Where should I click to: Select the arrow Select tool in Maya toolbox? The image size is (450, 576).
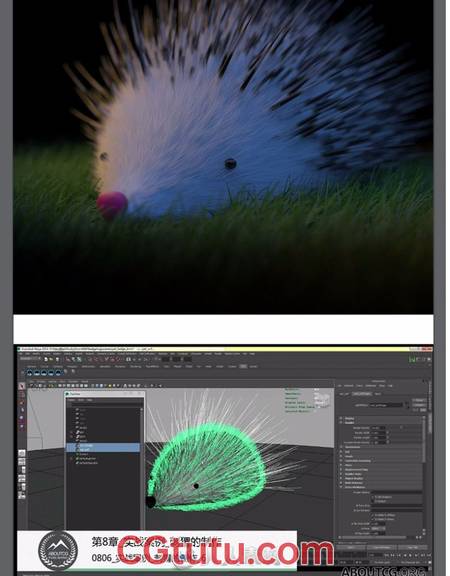click(22, 386)
